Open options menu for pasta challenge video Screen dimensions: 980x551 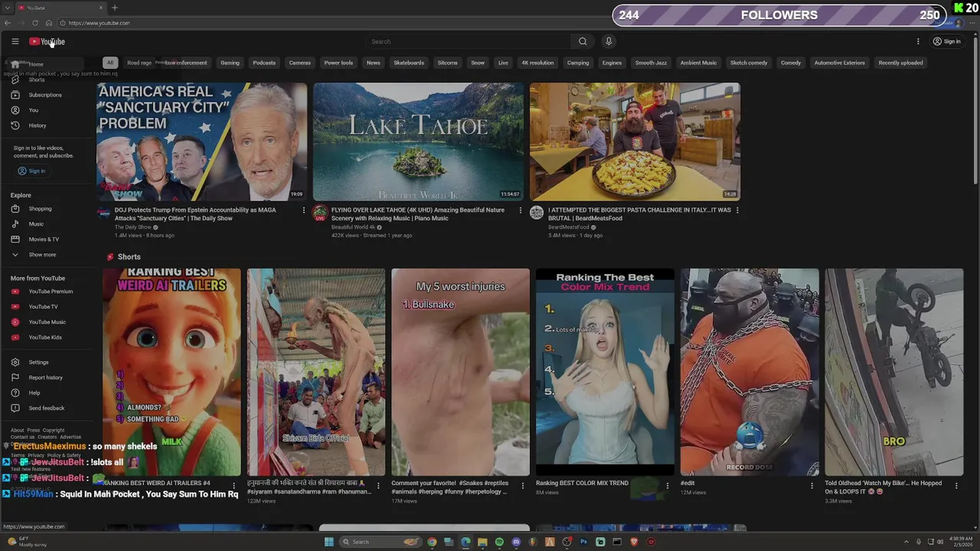(x=737, y=210)
